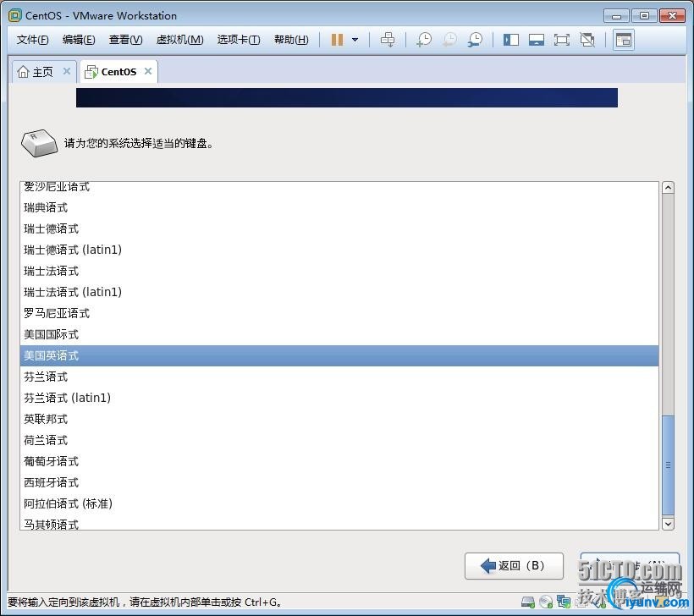This screenshot has height=616, width=694.
Task: Select 瑞士法语式 keyboard layout
Action: tap(339, 272)
